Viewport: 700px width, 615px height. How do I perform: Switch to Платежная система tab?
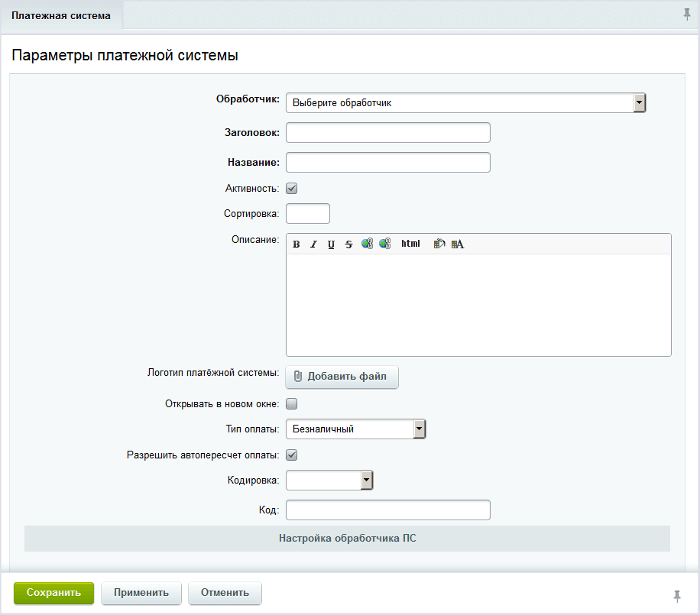(61, 15)
